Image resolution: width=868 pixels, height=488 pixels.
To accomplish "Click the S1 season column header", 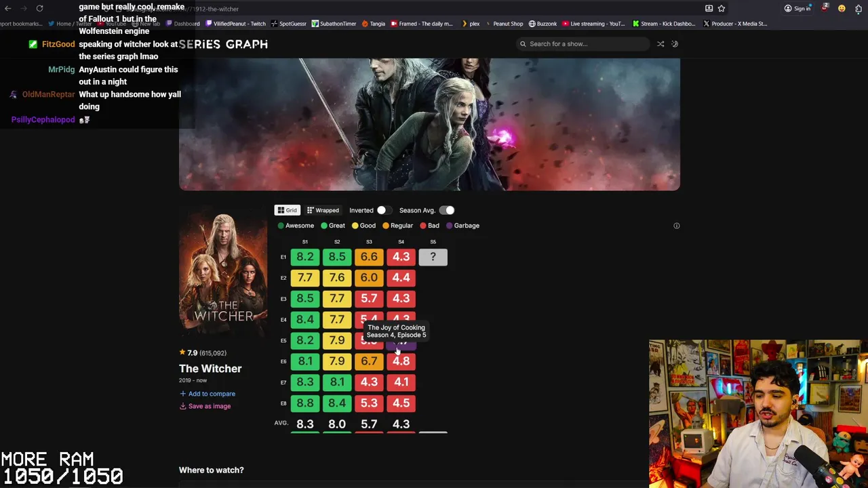I will point(305,242).
